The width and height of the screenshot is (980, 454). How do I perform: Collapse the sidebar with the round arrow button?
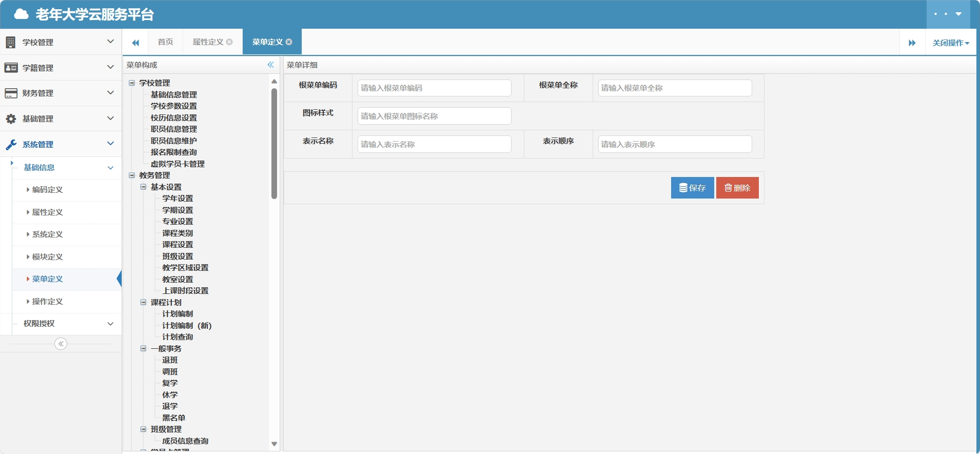point(61,344)
